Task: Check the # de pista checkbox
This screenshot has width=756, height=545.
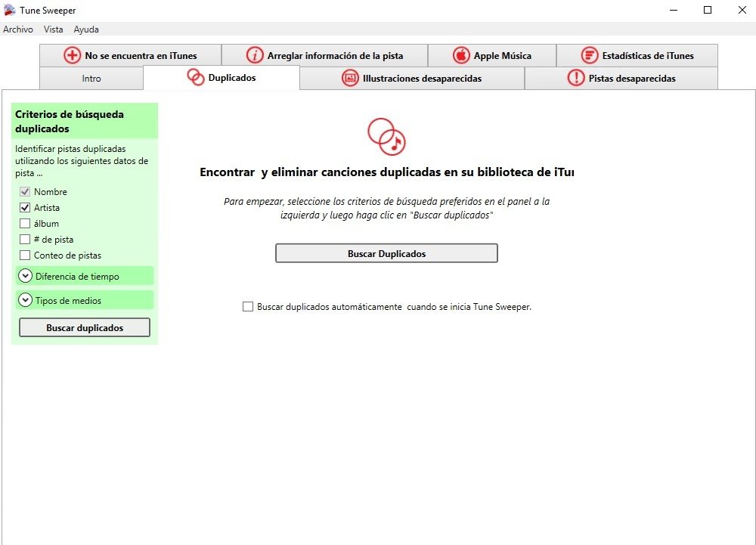Action: (25, 240)
